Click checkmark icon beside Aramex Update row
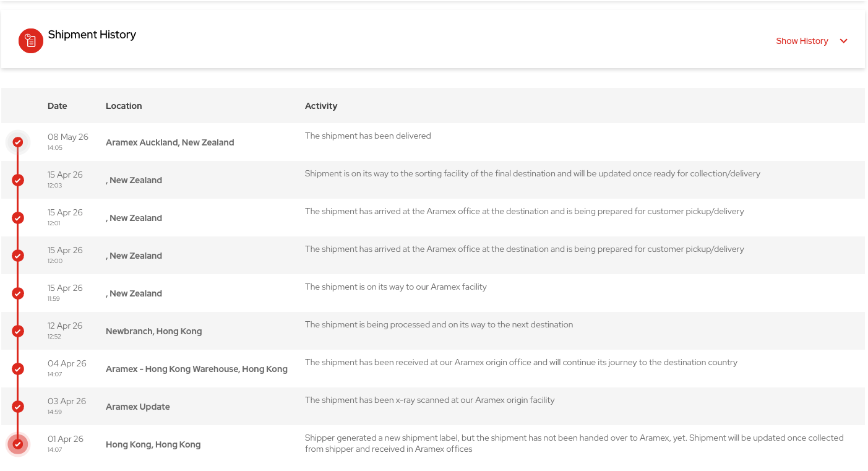Viewport: 868px width, 471px height. click(18, 407)
